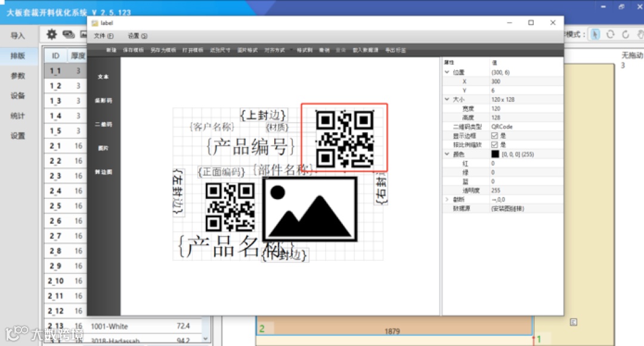Click the small square icon on beige layout area
Viewport: 644px width, 346px height.
pyautogui.click(x=574, y=322)
